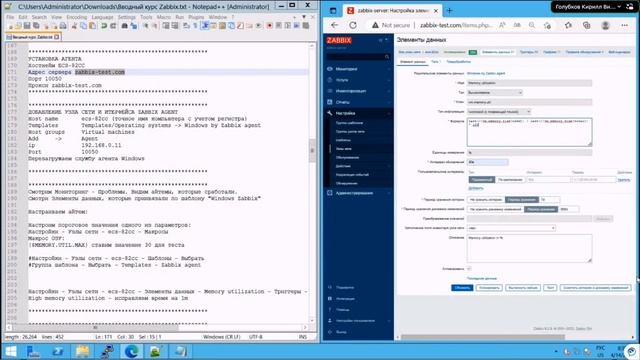Open the host inventory field dropdown

tap(511, 228)
